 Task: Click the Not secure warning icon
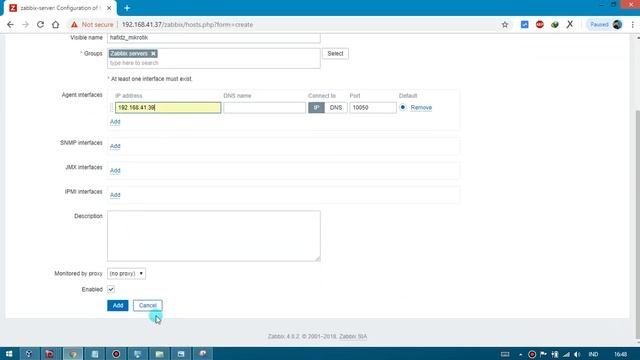74,24
